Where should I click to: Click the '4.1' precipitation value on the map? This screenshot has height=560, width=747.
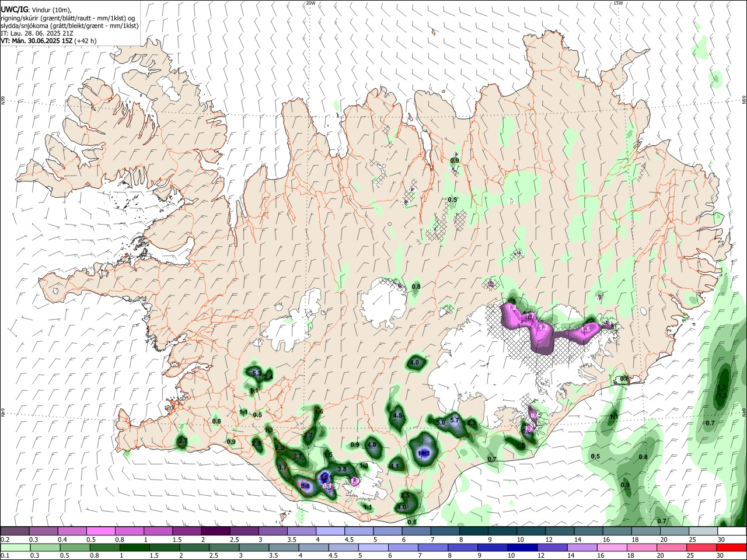(x=395, y=466)
